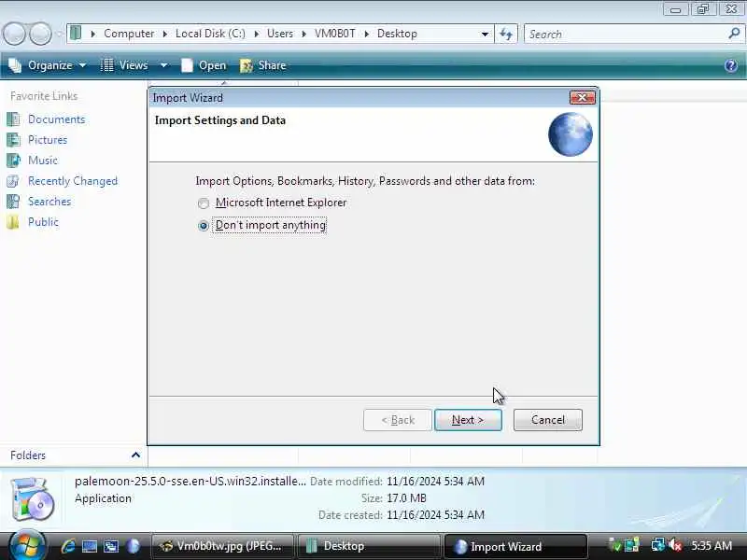
Task: Switch to Import Wizard taskbar button
Action: point(515,546)
